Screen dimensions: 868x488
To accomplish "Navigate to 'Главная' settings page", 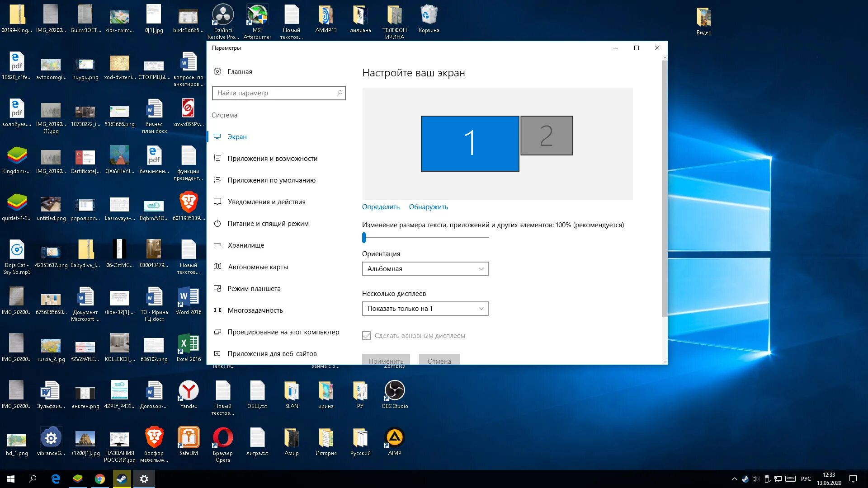I will [239, 71].
